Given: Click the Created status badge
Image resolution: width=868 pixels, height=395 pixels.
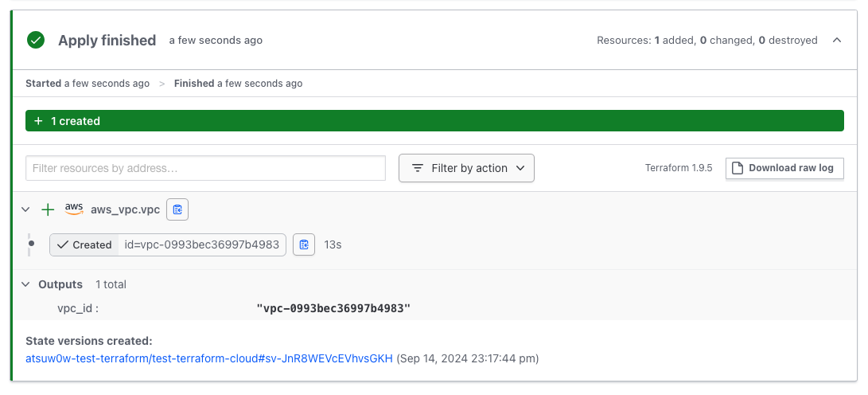Looking at the screenshot, I should coord(84,244).
